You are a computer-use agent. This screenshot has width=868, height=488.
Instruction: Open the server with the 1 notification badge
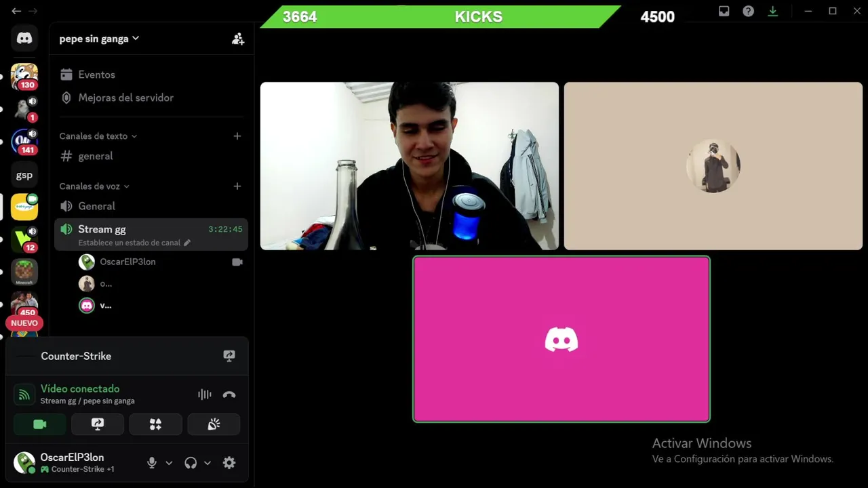pos(24,109)
